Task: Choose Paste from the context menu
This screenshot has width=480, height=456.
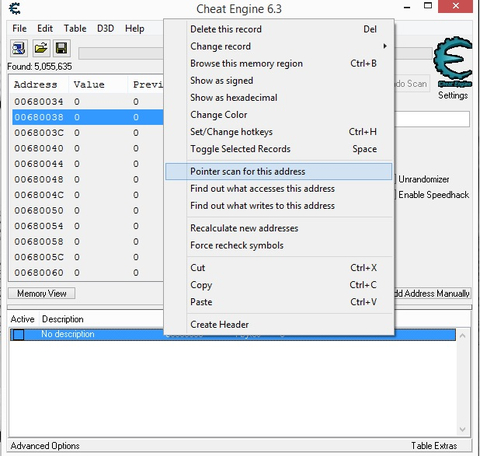Action: tap(279, 302)
